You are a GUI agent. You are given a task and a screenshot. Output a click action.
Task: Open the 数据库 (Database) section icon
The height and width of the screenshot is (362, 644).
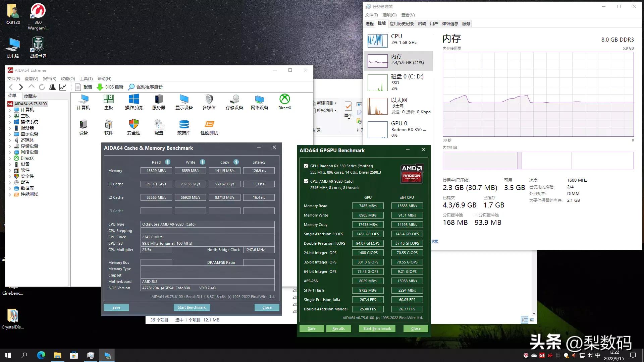(183, 127)
